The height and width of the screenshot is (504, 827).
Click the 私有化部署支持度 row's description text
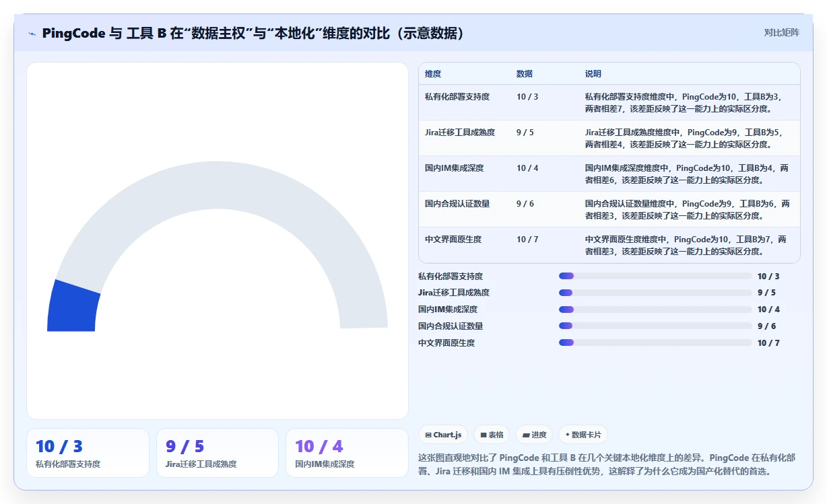[684, 102]
